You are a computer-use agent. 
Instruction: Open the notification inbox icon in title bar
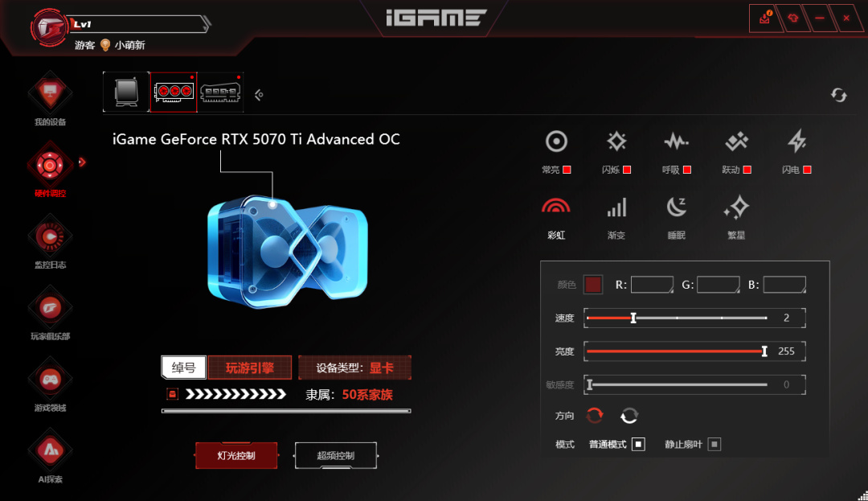(765, 18)
